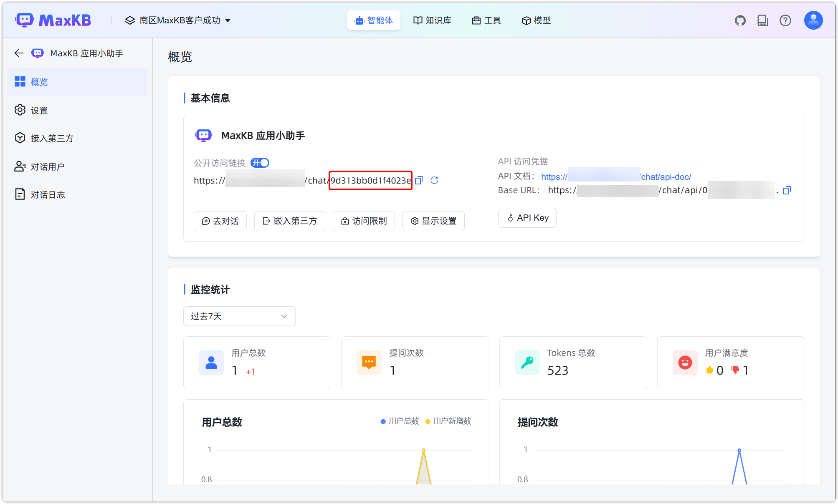This screenshot has width=838, height=504.
Task: Select the 对话用户 sidebar item
Action: click(47, 166)
